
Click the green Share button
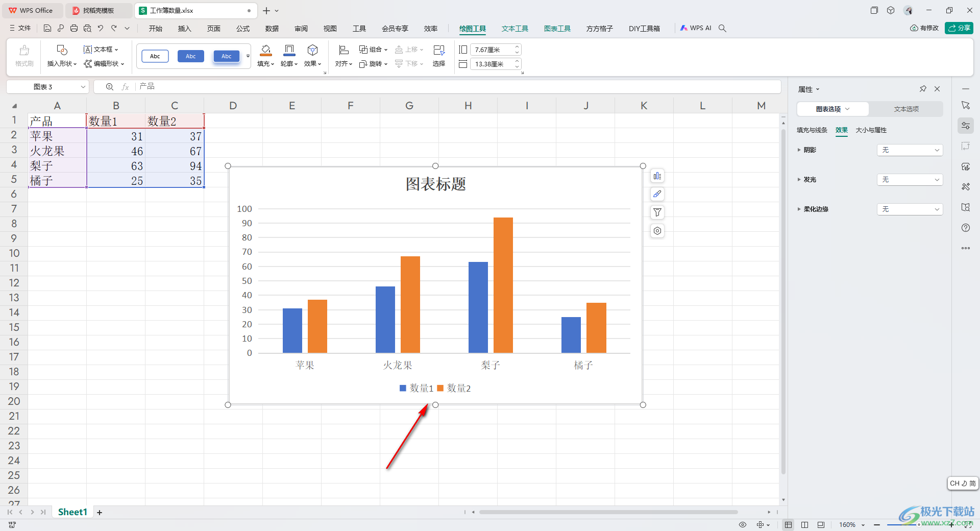point(959,28)
